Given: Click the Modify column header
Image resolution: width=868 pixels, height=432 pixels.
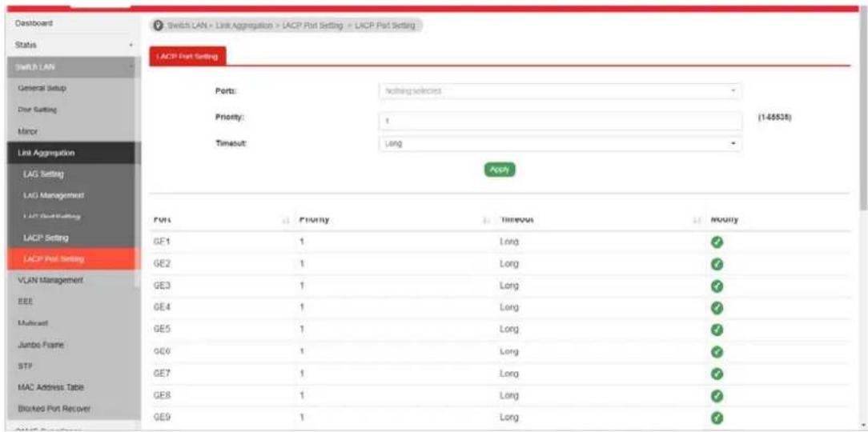Looking at the screenshot, I should 724,220.
